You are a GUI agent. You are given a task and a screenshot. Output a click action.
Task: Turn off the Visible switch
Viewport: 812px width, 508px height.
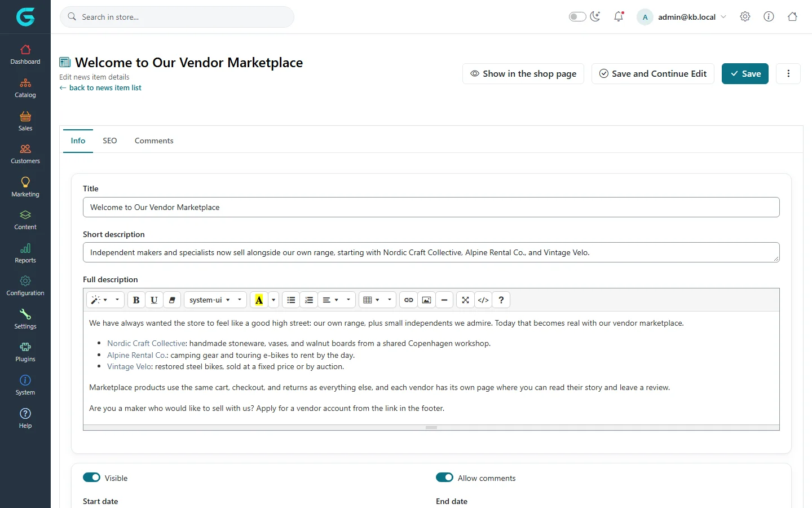(91, 478)
